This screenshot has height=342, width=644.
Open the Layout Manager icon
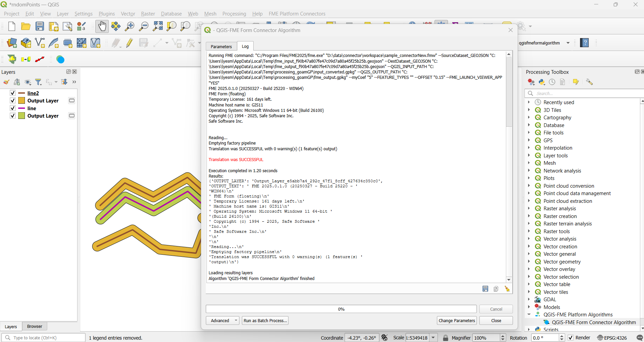coord(67,26)
